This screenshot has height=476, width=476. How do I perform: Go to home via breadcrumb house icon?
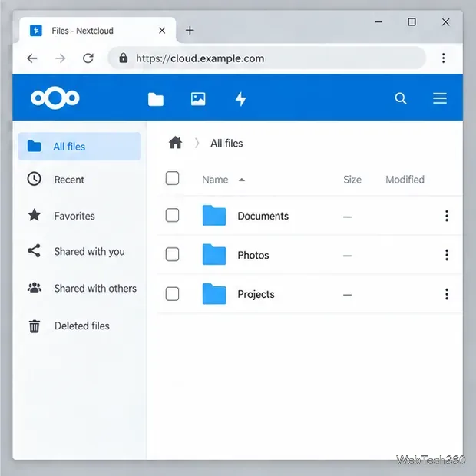pyautogui.click(x=176, y=142)
